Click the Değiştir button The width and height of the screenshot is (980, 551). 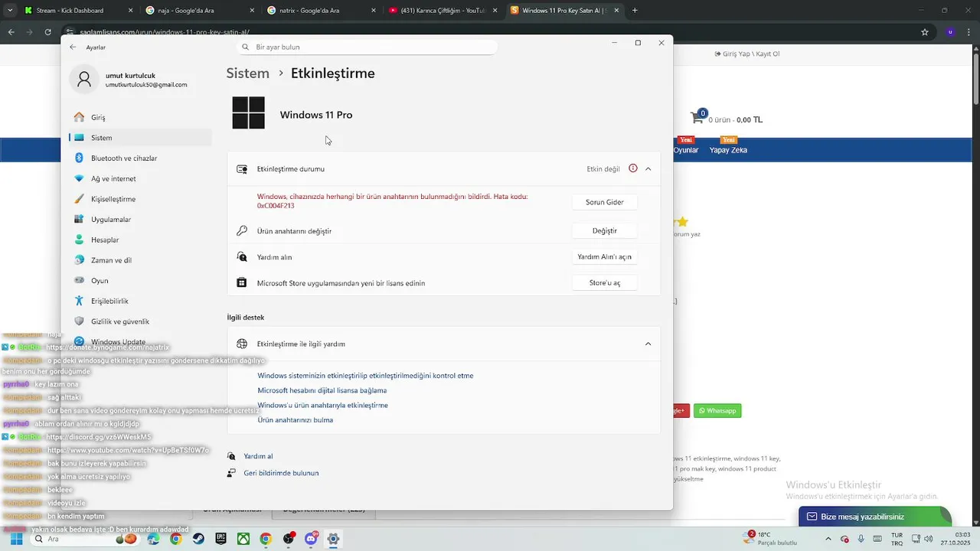pyautogui.click(x=605, y=230)
